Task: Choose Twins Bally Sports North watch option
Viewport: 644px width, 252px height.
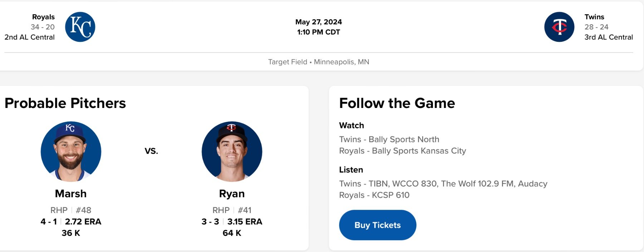Action: click(389, 139)
